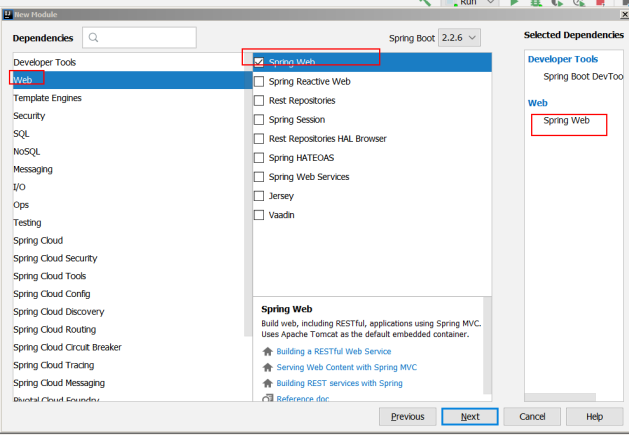Click the description panel vertical scrollbar

(x=487, y=346)
